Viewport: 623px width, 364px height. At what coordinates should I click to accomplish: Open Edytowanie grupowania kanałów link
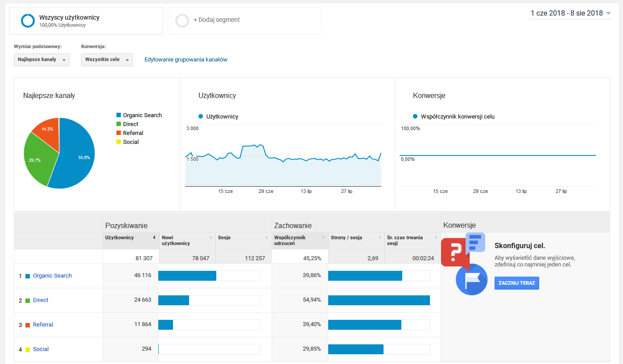pos(186,60)
